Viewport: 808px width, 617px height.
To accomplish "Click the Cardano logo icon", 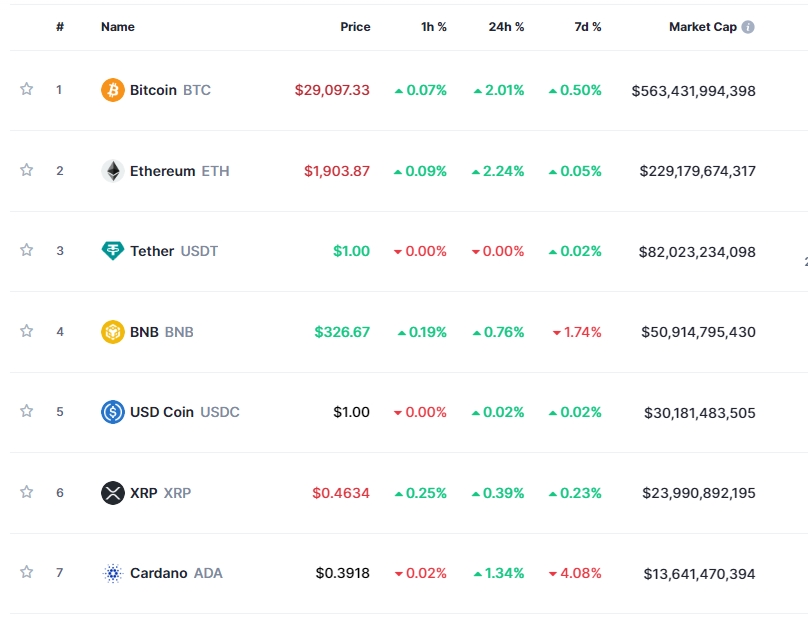I will pyautogui.click(x=113, y=573).
